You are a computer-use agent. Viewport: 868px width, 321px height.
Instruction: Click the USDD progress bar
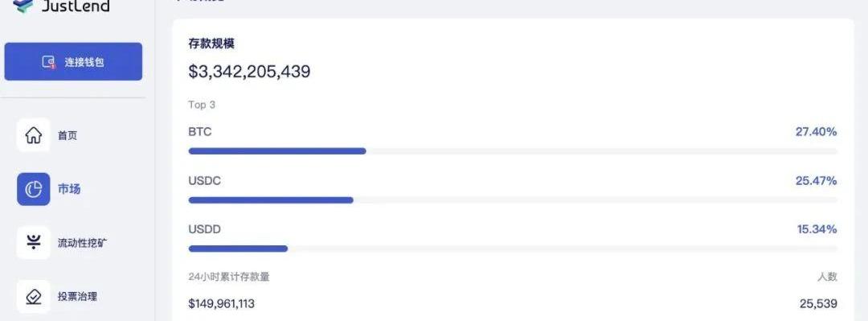pyautogui.click(x=513, y=249)
